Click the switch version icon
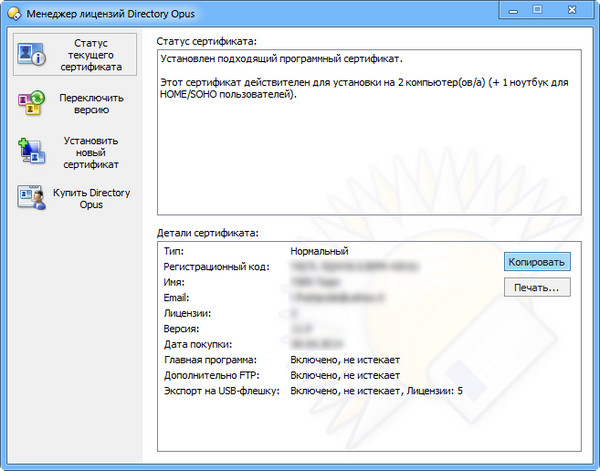600x471 pixels. [31, 103]
